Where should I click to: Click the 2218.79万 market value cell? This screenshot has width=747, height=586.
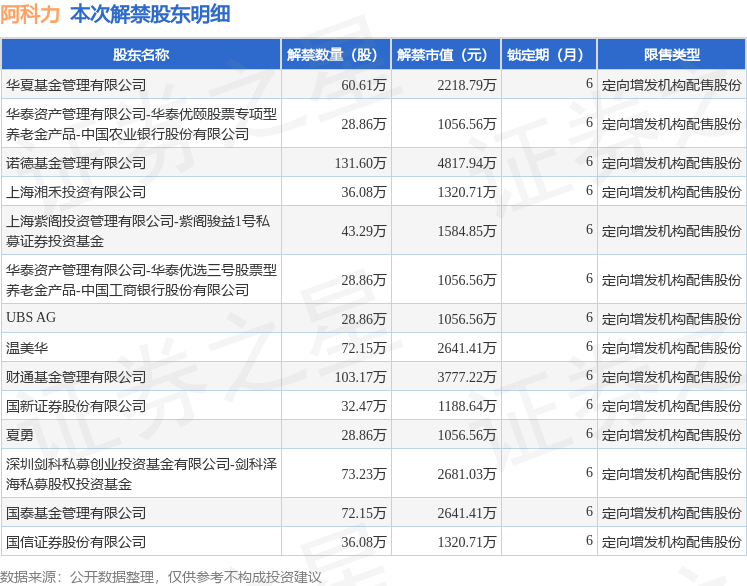coord(467,85)
